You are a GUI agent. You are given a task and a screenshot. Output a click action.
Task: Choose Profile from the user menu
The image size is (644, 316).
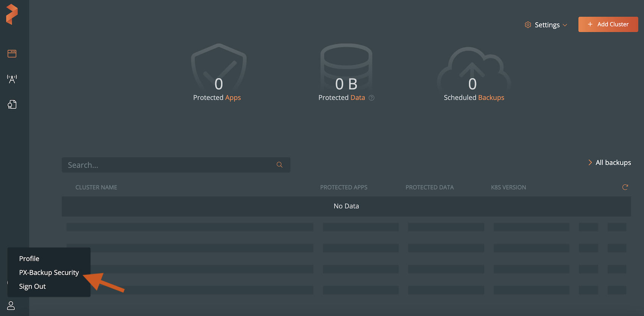pyautogui.click(x=29, y=258)
